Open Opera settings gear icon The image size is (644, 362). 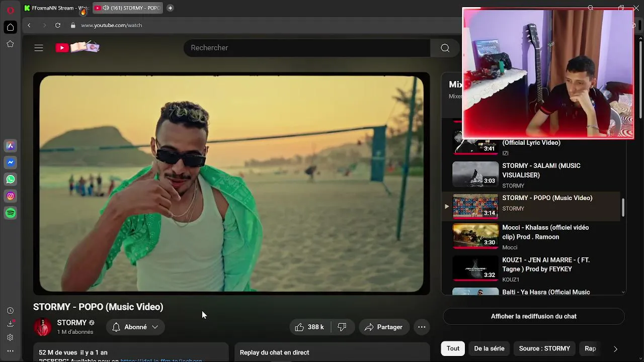click(10, 337)
